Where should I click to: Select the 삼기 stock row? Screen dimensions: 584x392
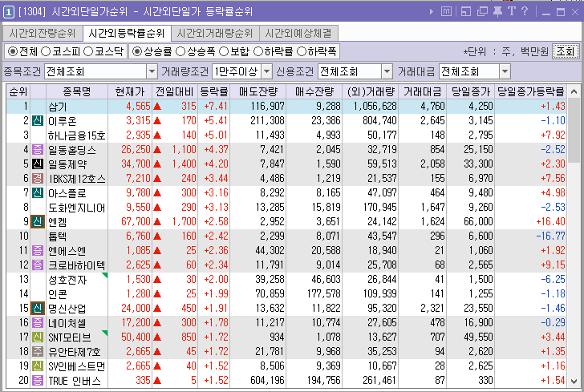click(286, 106)
